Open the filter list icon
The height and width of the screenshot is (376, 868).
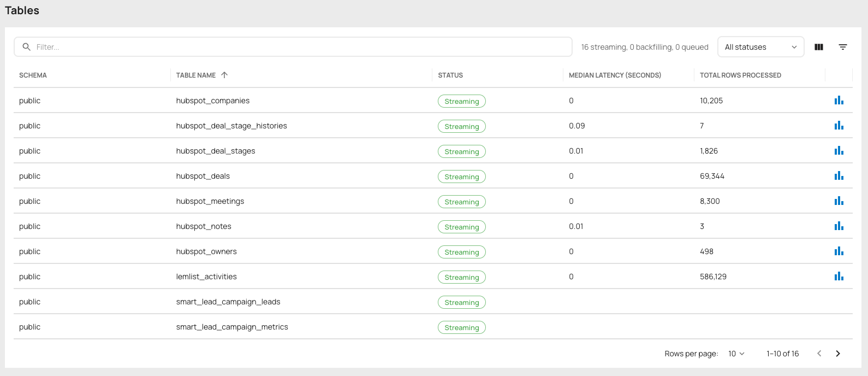point(843,47)
